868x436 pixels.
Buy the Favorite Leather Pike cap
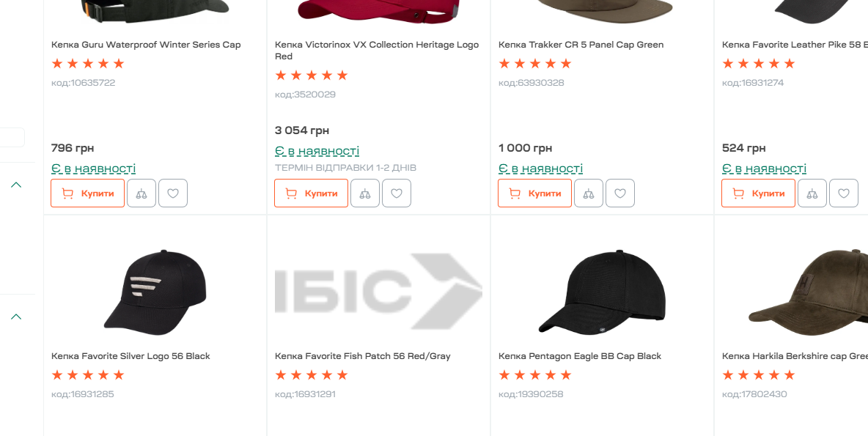pyautogui.click(x=759, y=193)
